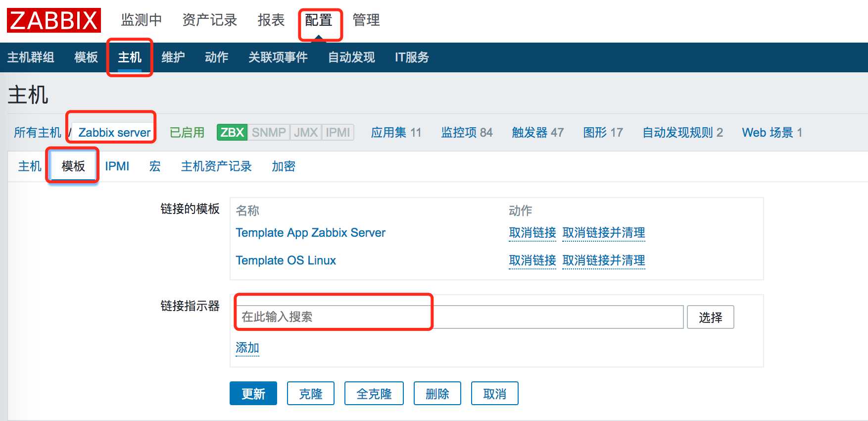868x421 pixels.
Task: Click the 更新 button
Action: click(x=253, y=394)
